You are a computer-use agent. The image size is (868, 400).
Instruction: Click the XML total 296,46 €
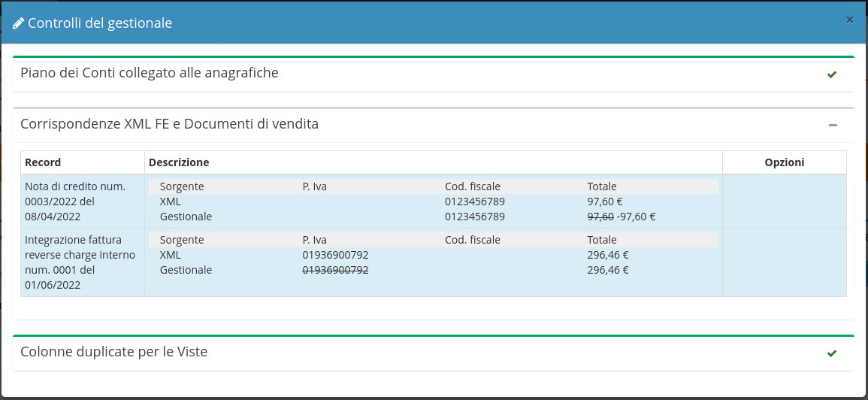click(x=607, y=255)
